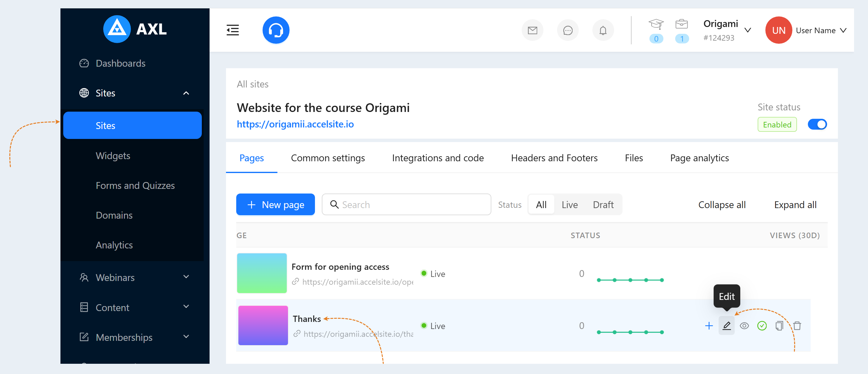This screenshot has height=374, width=868.
Task: Switch to the Files tab
Action: coord(633,158)
